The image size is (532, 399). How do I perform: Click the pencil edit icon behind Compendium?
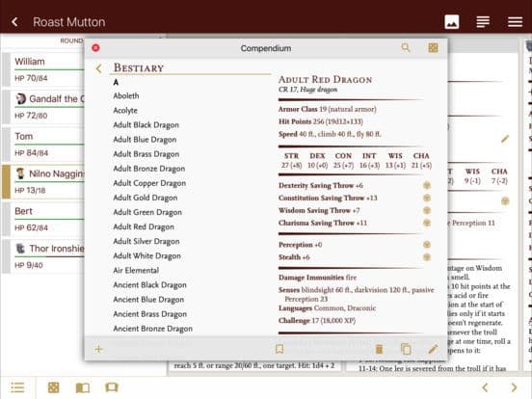[x=505, y=139]
